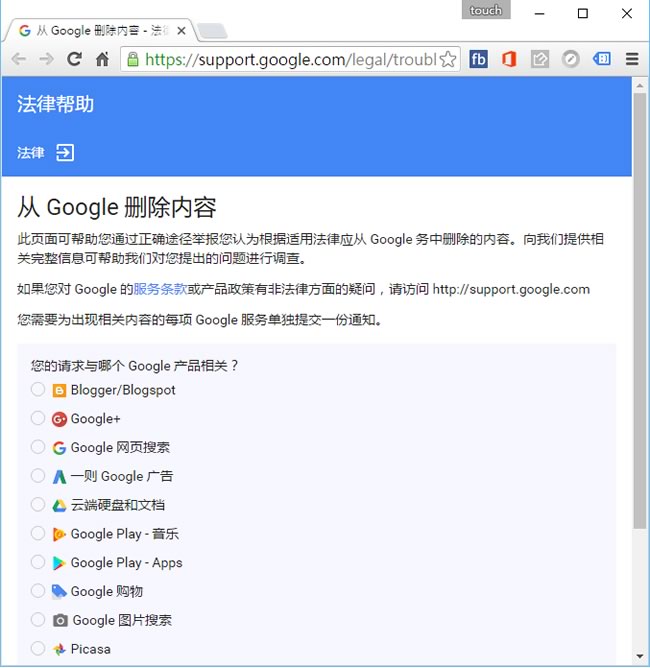The width and height of the screenshot is (650, 668).
Task: Maximize the browser window
Action: tap(583, 14)
